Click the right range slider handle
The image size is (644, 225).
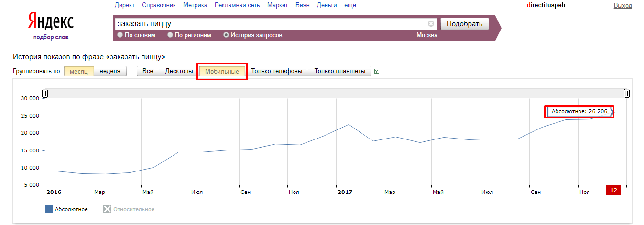[626, 93]
